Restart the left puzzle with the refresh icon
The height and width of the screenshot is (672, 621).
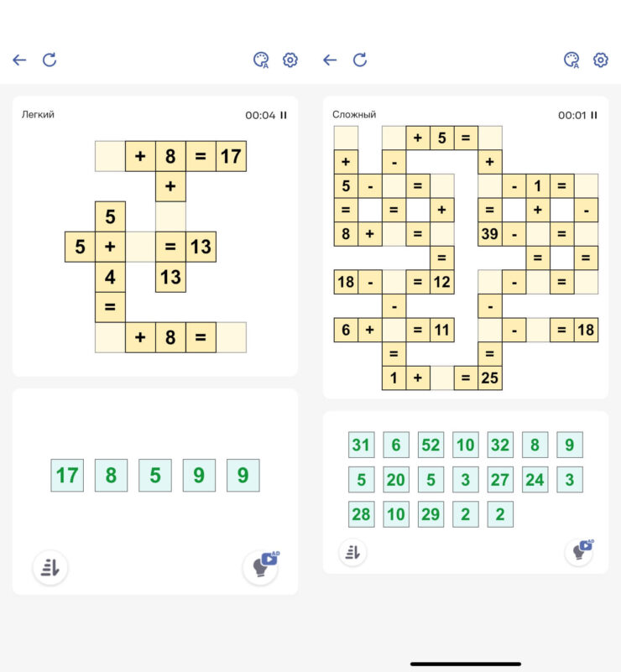[x=50, y=60]
